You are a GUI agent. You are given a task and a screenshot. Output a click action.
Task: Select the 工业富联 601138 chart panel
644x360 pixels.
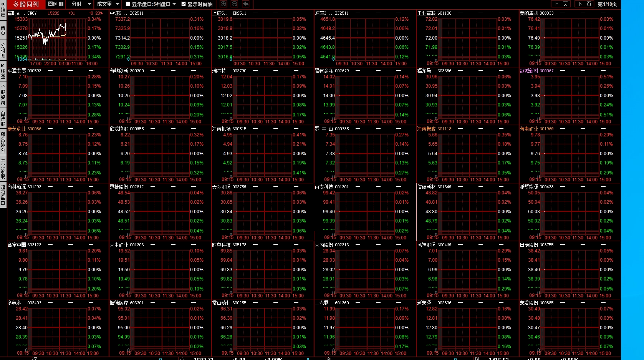[468, 38]
